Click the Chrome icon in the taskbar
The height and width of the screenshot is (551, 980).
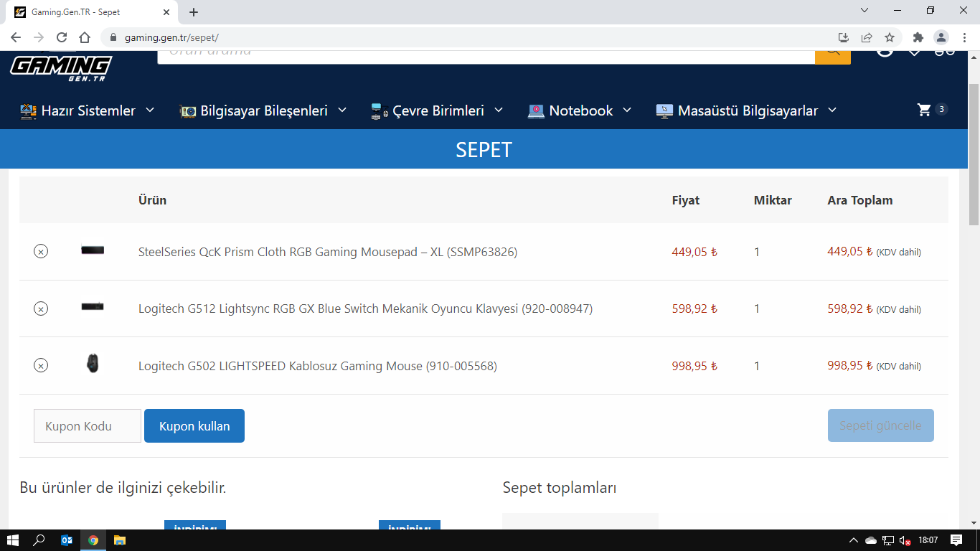[x=93, y=540]
